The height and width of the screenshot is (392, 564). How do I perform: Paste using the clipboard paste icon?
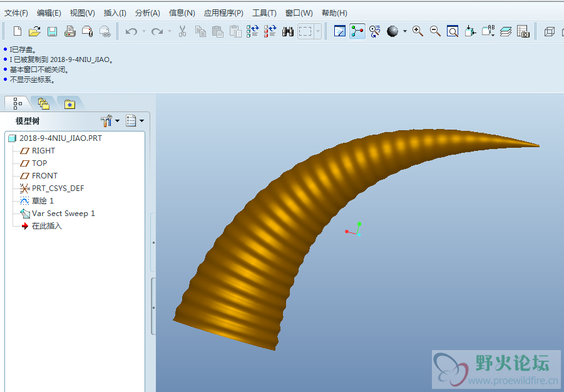pos(218,31)
